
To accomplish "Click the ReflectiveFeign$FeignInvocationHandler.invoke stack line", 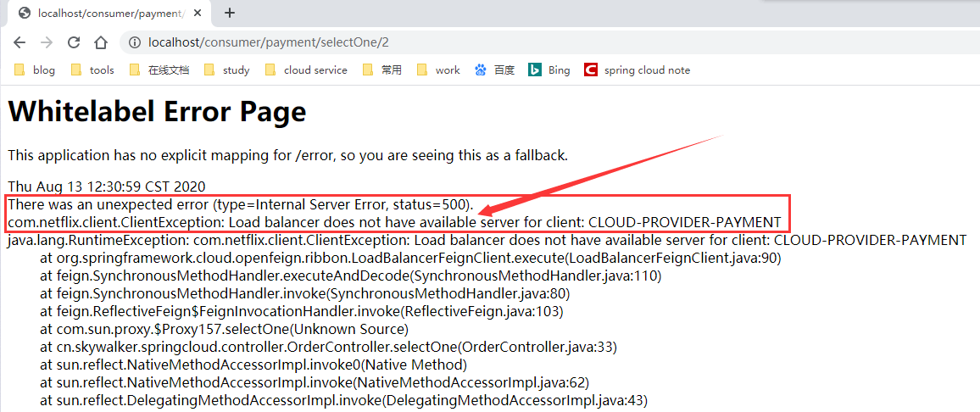I will point(302,311).
